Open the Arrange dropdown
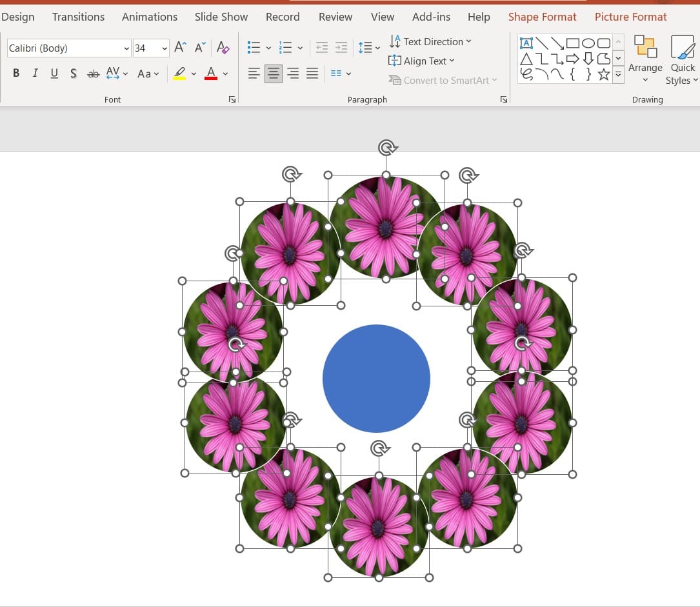 pyautogui.click(x=645, y=59)
